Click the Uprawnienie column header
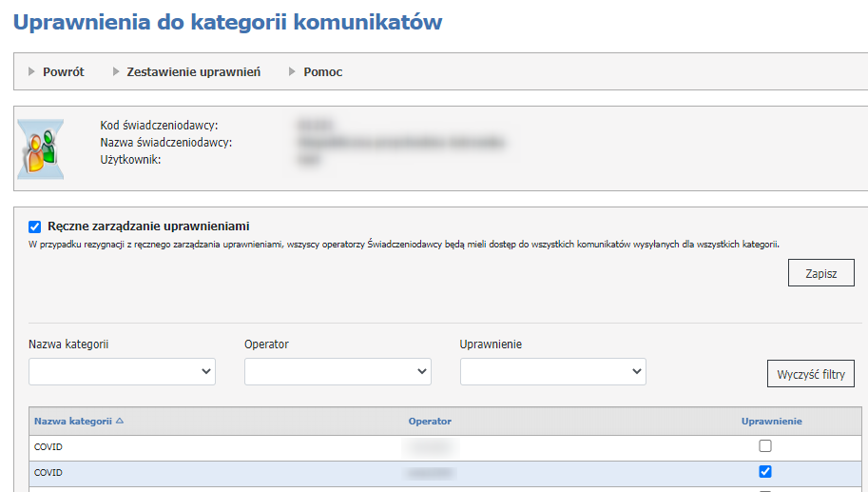868x492 pixels. click(x=771, y=421)
